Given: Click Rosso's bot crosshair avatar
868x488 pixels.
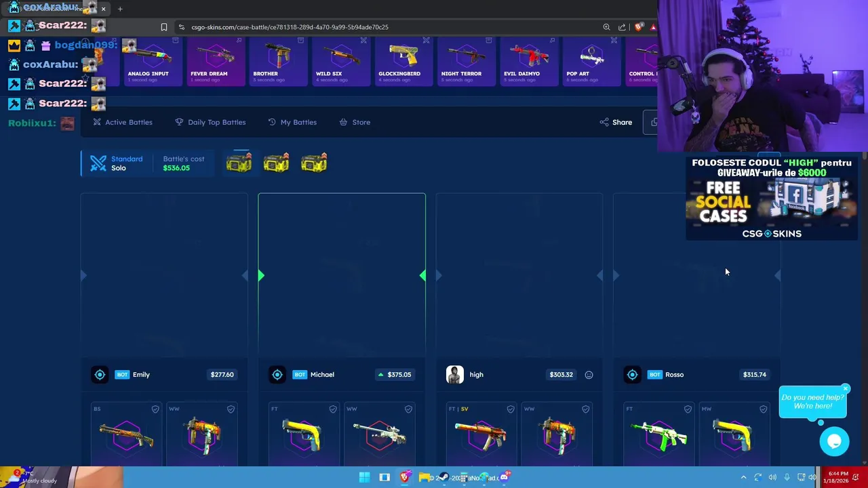Looking at the screenshot, I should click(x=633, y=374).
